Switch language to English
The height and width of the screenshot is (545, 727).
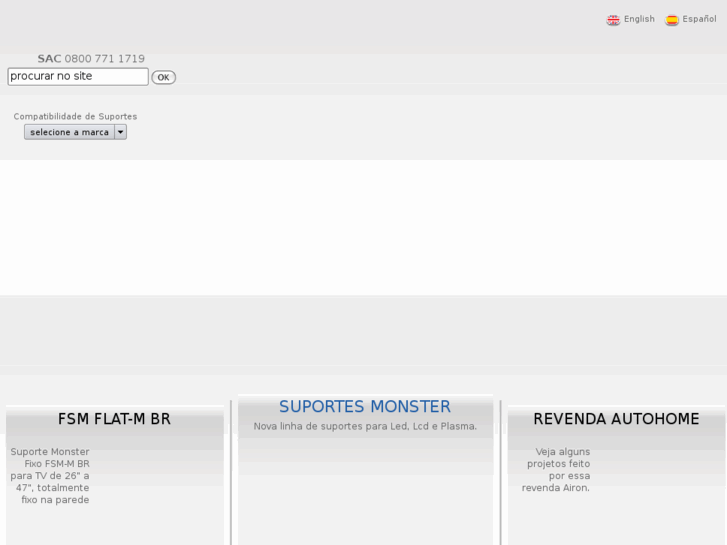tap(639, 19)
